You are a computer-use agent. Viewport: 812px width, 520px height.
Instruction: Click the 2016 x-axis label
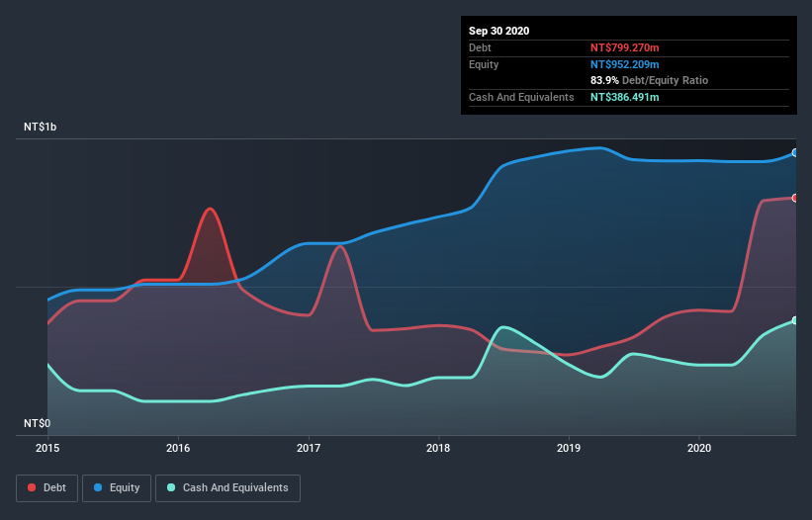[x=178, y=448]
